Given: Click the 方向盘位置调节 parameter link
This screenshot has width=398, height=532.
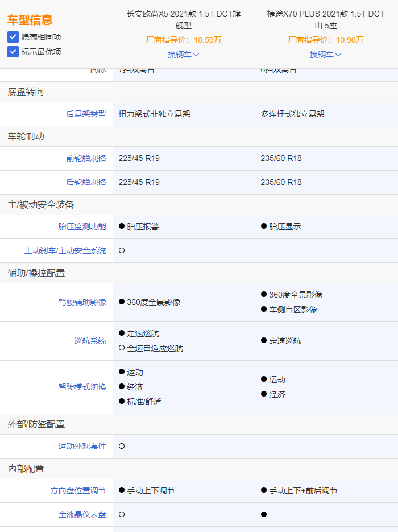Looking at the screenshot, I should pos(78,490).
